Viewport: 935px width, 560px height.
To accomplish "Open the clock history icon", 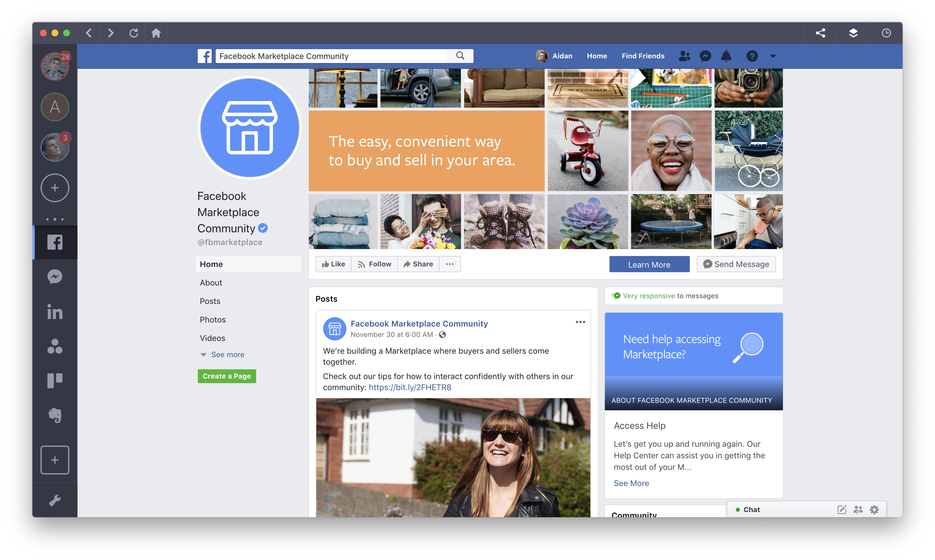I will (886, 33).
